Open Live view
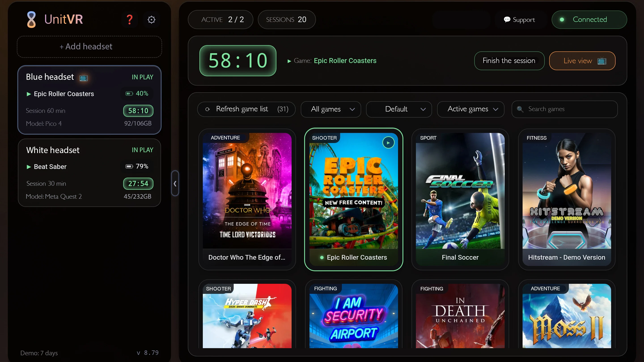The image size is (644, 362). [x=582, y=61]
